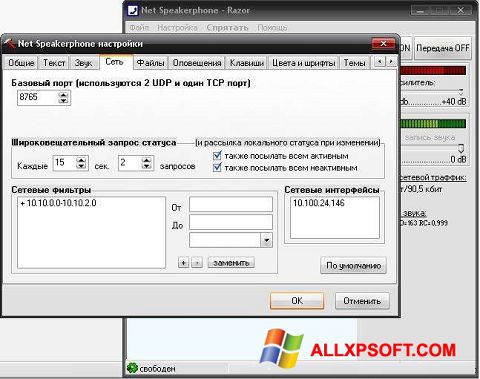Click the green recording level meter

coord(433,124)
